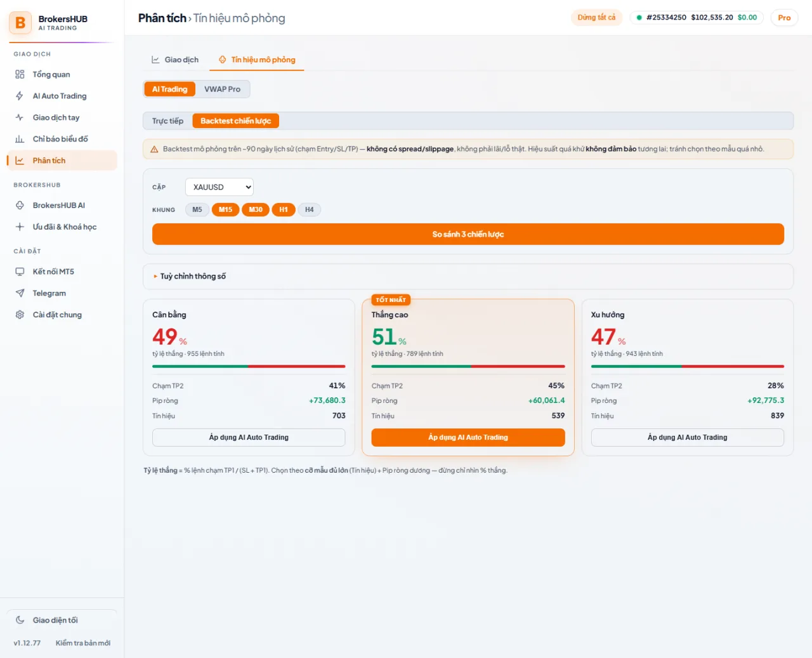The width and height of the screenshot is (812, 658).
Task: Switch to the Giao dịch tab
Action: (x=175, y=60)
